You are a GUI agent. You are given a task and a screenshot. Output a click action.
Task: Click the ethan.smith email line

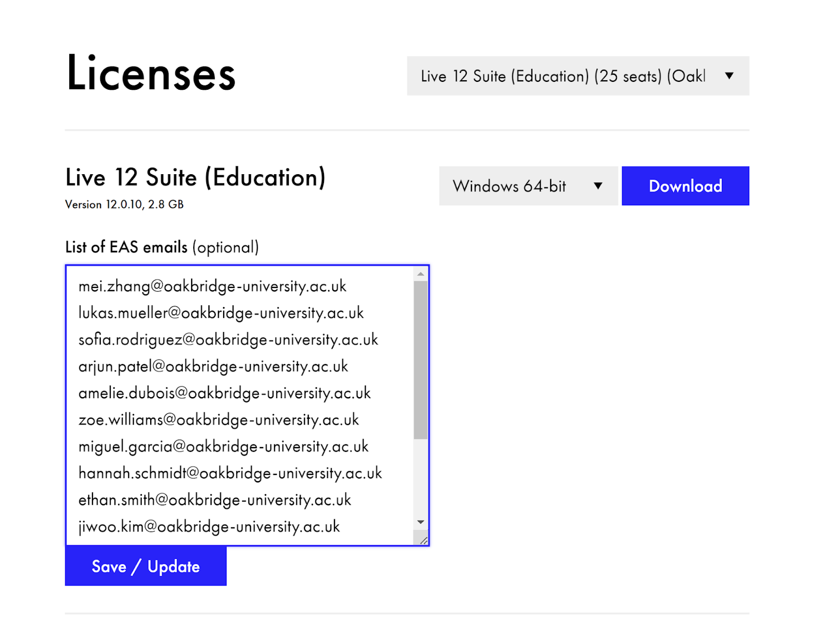(215, 501)
